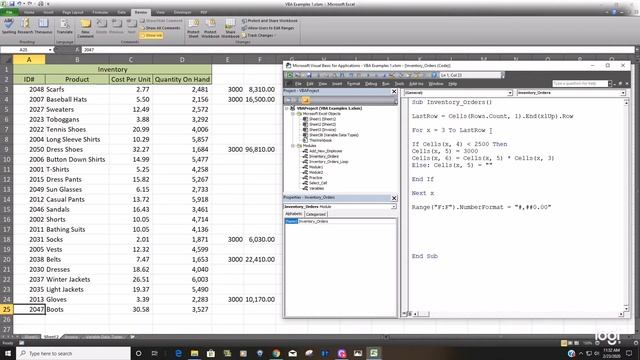The image size is (640, 360).
Task: Click the Protect Sheet icon
Action: pyautogui.click(x=193, y=28)
